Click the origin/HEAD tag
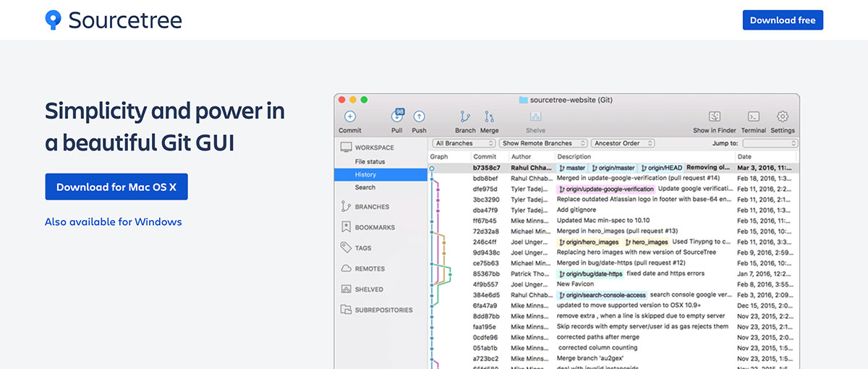The height and width of the screenshot is (369, 868). pos(661,168)
